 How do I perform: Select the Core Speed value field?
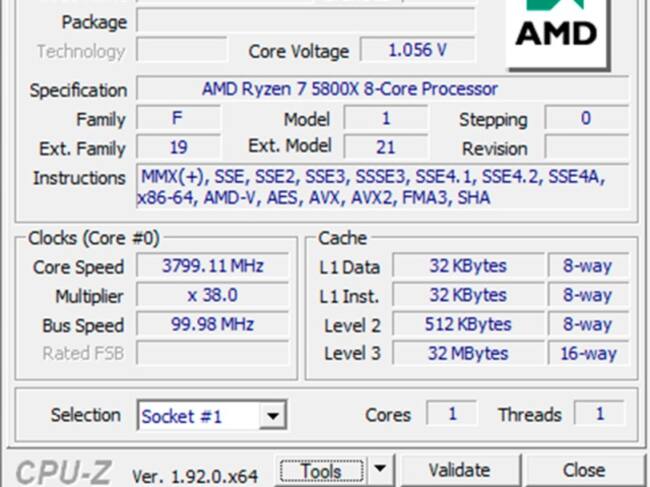point(212,267)
